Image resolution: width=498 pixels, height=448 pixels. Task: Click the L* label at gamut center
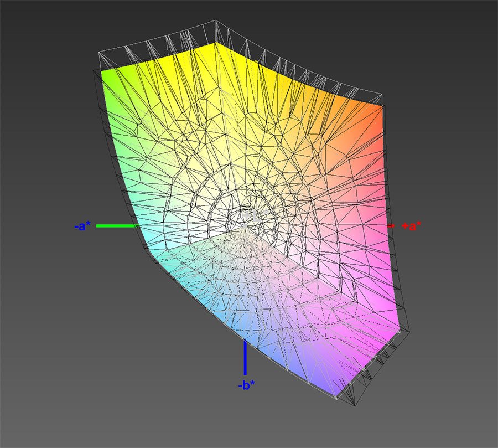(x=255, y=216)
